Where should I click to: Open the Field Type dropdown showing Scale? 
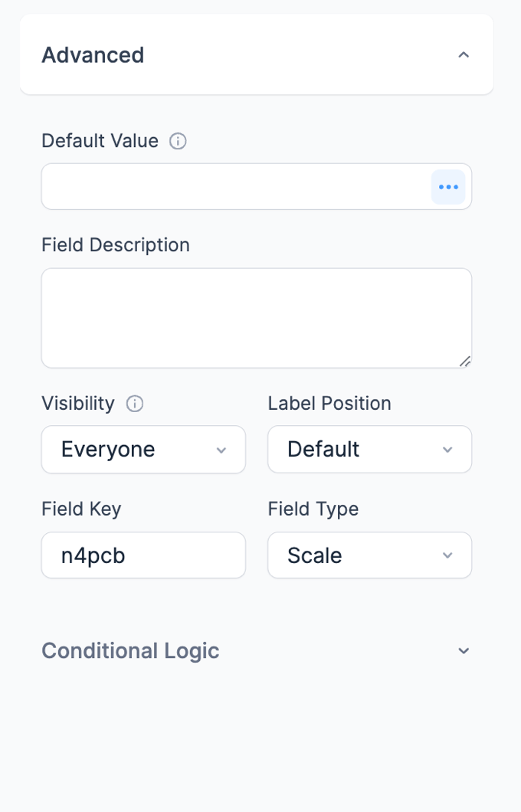click(369, 555)
